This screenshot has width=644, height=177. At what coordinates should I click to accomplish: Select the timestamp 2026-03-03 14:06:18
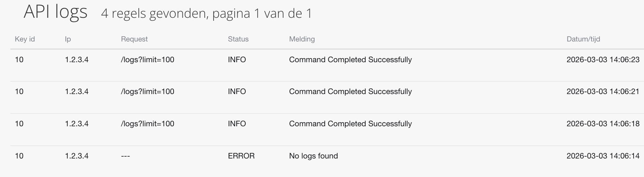pos(603,124)
